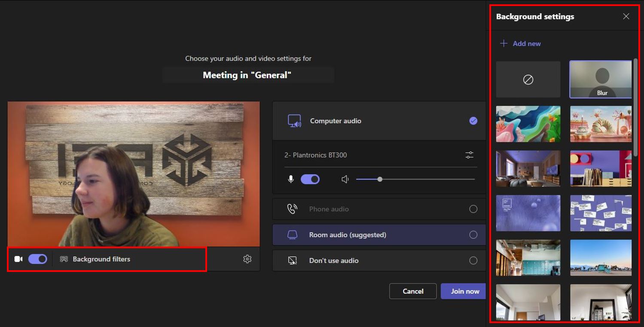The image size is (644, 327).
Task: Select the Blur background thumbnail
Action: point(601,80)
